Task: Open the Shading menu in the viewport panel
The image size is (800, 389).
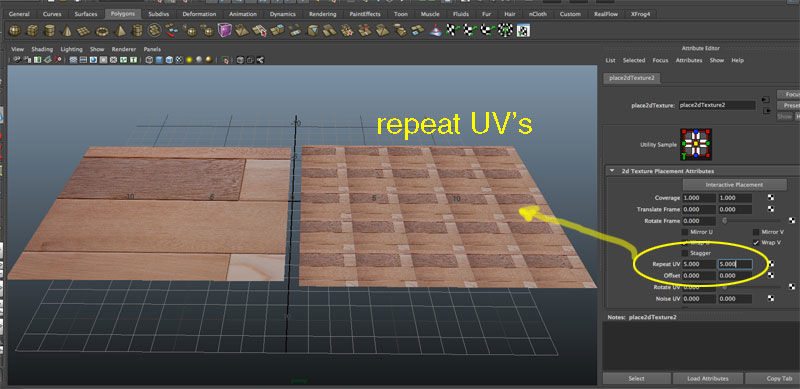Action: tap(42, 50)
